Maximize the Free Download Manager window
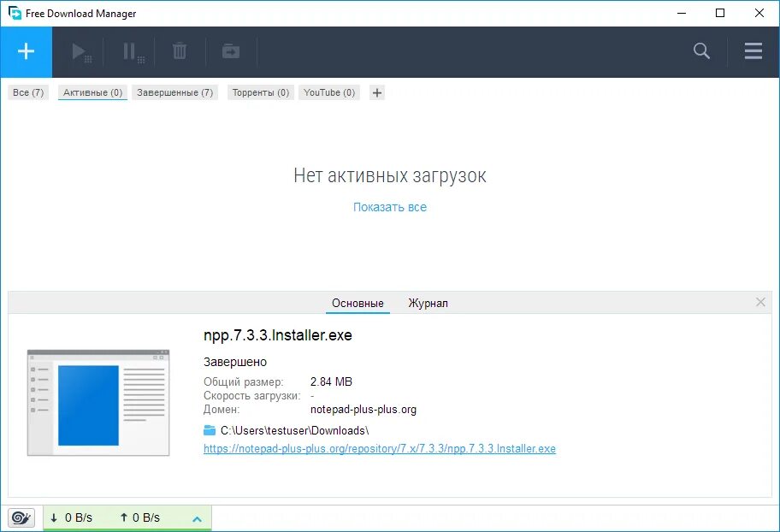This screenshot has width=780, height=532. [720, 13]
